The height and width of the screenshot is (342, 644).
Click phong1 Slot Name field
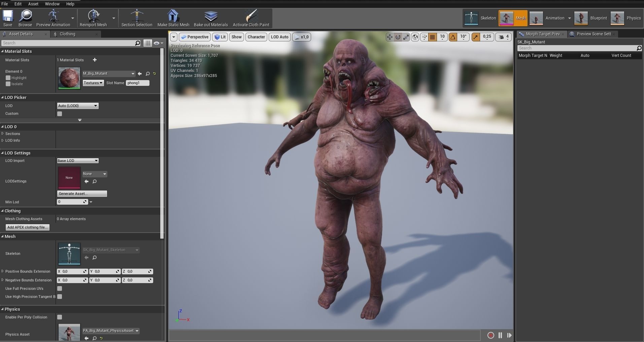[x=137, y=83]
